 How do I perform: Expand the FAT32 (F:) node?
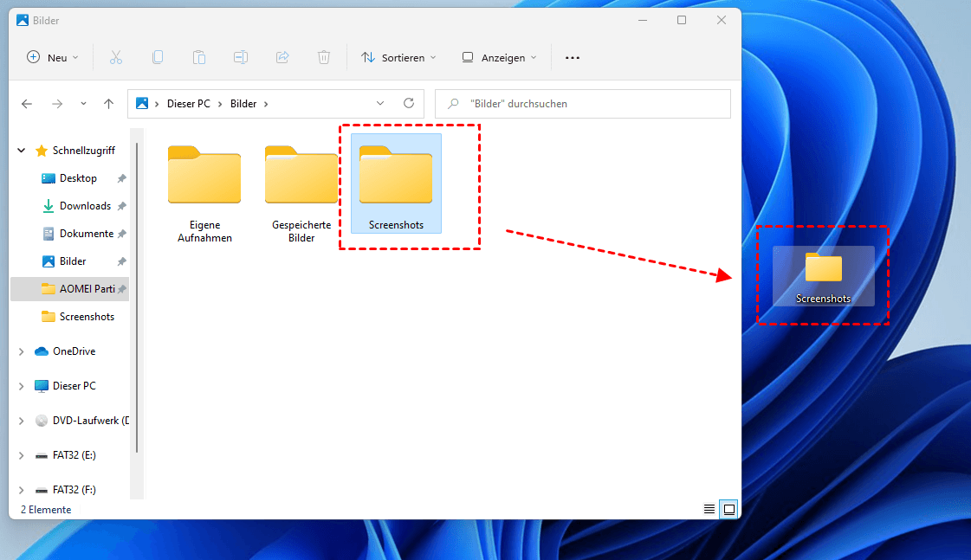[x=22, y=490]
